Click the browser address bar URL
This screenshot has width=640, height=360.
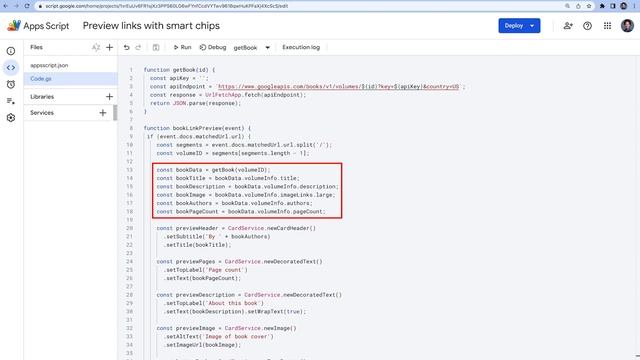pyautogui.click(x=167, y=6)
